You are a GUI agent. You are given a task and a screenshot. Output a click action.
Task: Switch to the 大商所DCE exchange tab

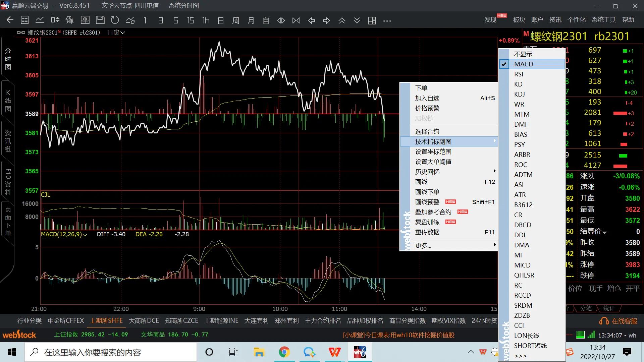tap(144, 321)
